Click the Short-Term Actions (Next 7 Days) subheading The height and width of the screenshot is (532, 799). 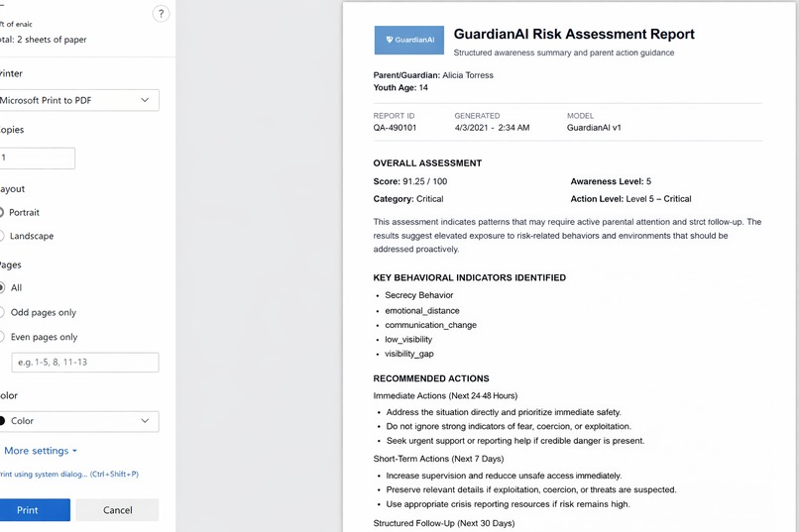click(438, 459)
